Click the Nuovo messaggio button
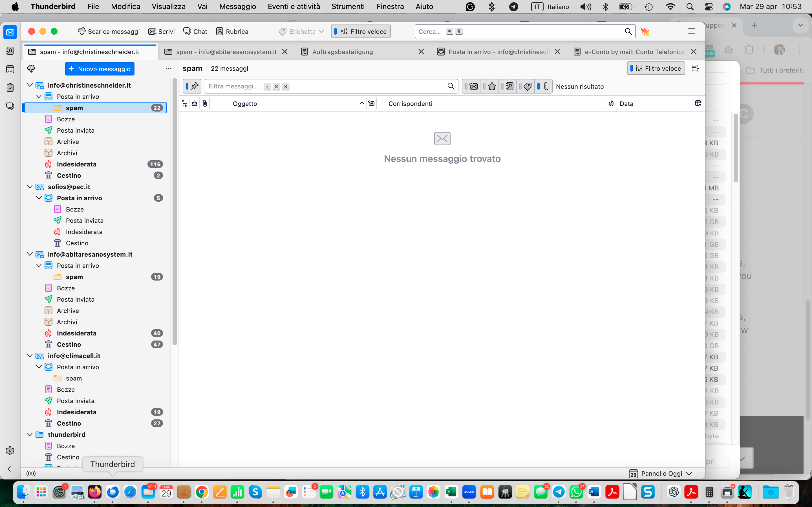 coord(100,69)
